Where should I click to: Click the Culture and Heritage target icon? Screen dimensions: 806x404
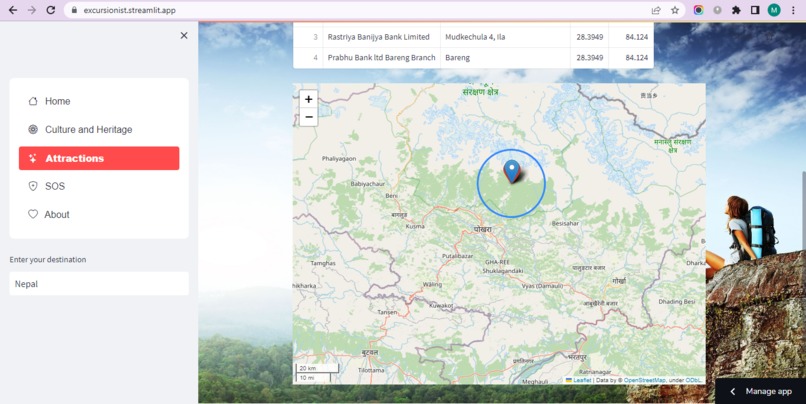pyautogui.click(x=33, y=130)
